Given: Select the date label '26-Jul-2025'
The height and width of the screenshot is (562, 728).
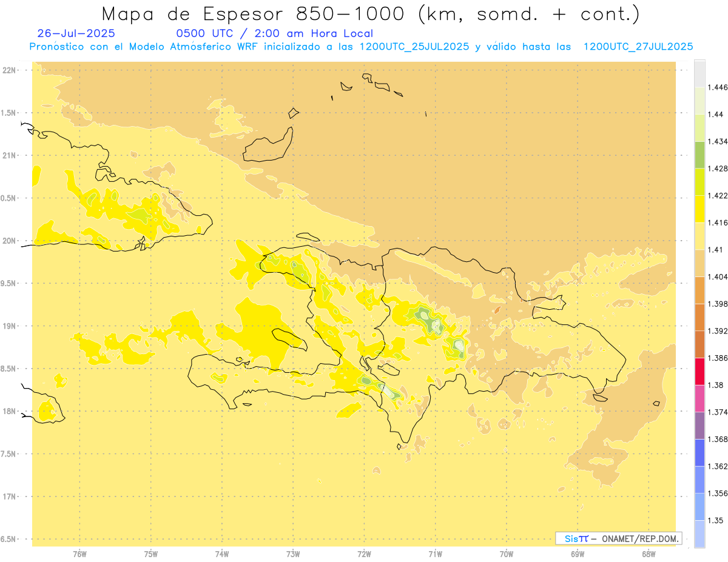Looking at the screenshot, I should (x=76, y=33).
